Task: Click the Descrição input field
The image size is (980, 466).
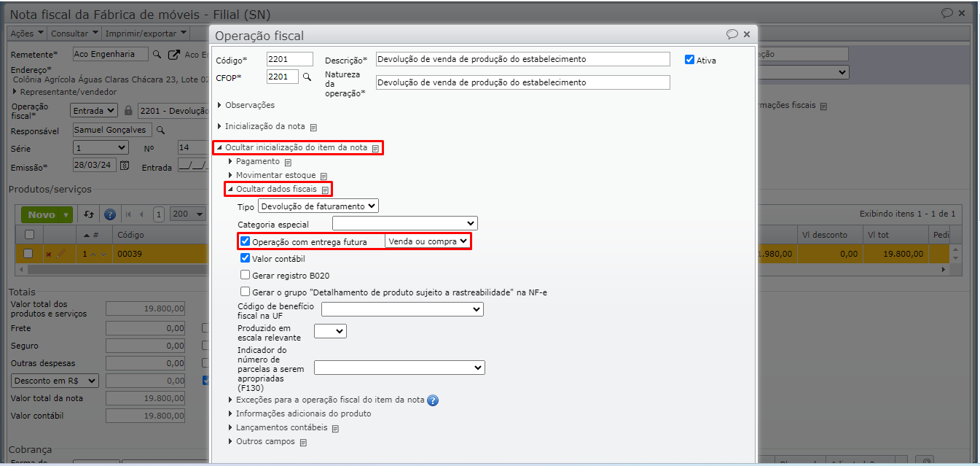Action: [522, 59]
